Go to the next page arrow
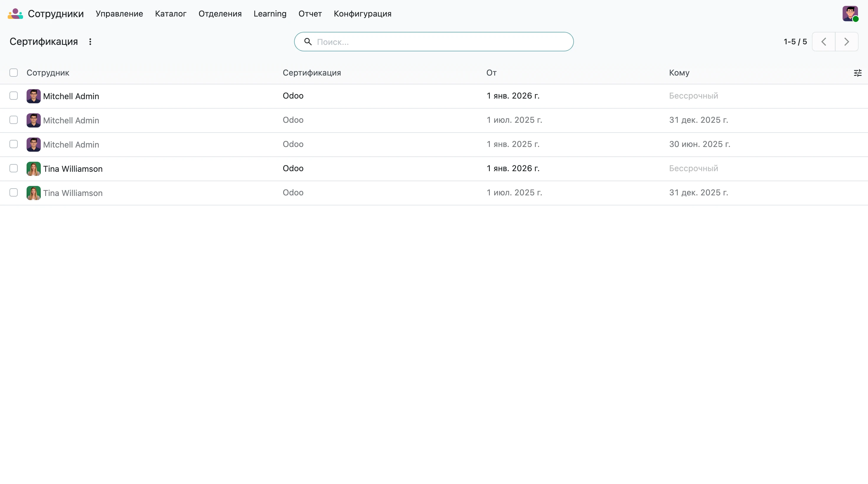 click(x=846, y=42)
